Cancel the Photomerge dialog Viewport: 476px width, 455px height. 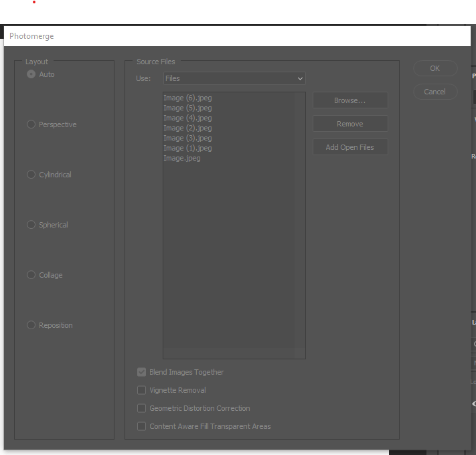435,92
